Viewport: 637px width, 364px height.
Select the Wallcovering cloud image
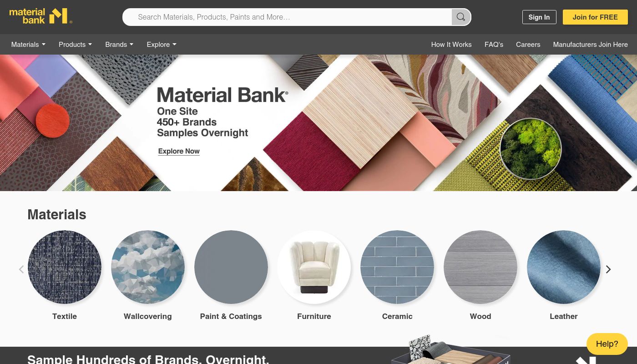pyautogui.click(x=148, y=267)
